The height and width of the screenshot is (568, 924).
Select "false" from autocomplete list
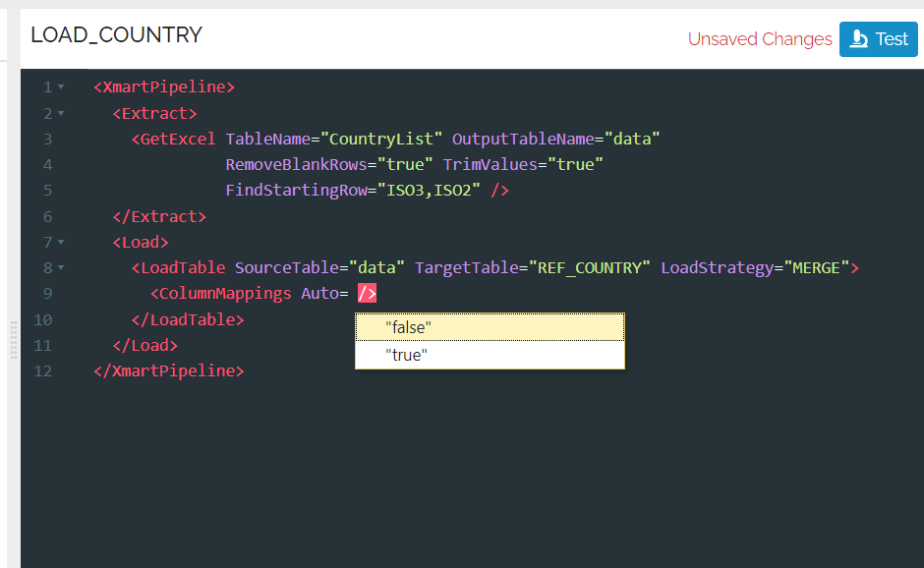click(x=490, y=327)
